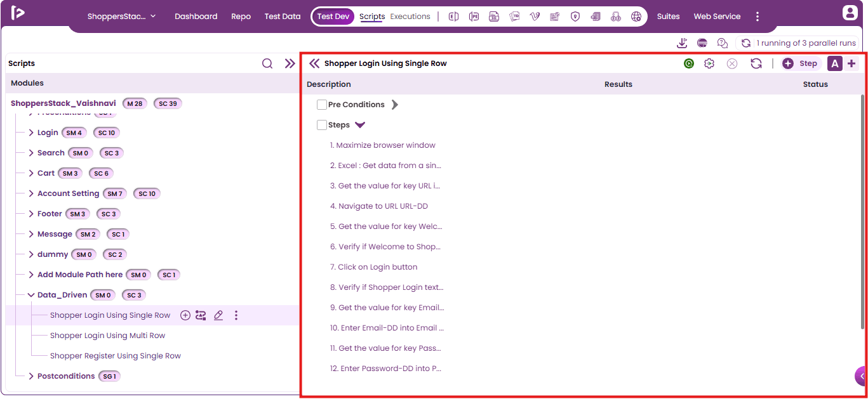The image size is (868, 399).
Task: Click the shield icon in Test Dev bar
Action: pyautogui.click(x=575, y=16)
